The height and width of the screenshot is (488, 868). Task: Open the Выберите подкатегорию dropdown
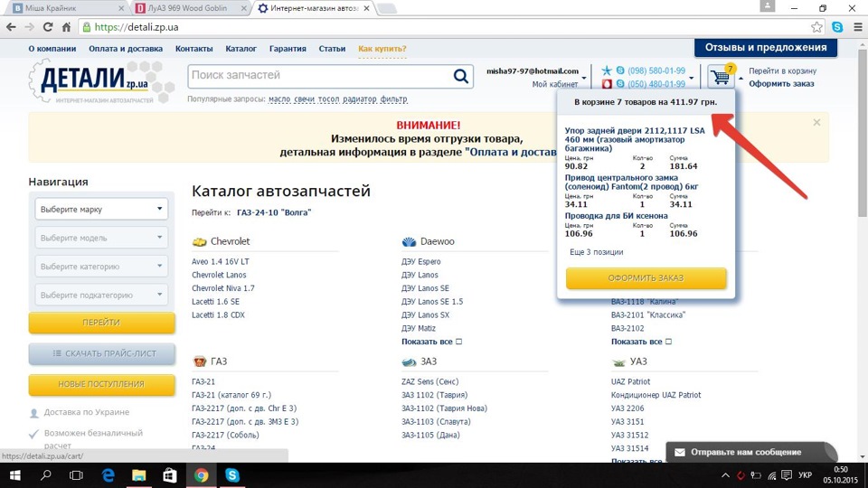[x=101, y=295]
